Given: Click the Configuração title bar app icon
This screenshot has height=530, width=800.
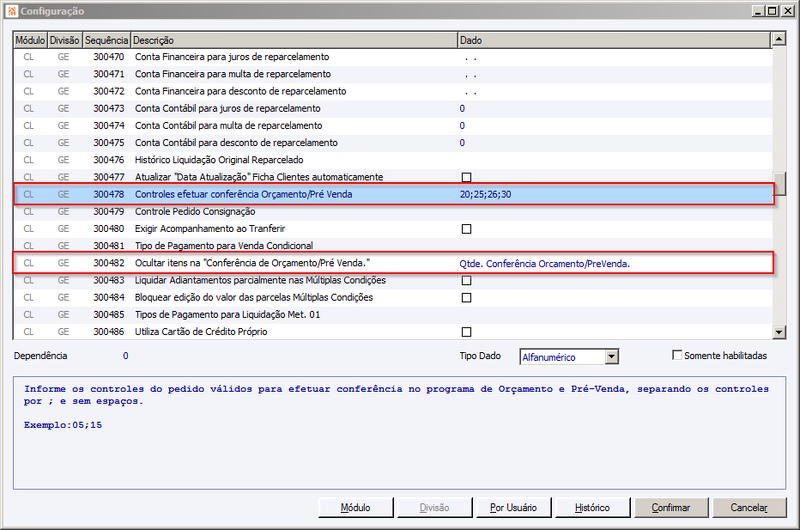Looking at the screenshot, I should pos(12,11).
